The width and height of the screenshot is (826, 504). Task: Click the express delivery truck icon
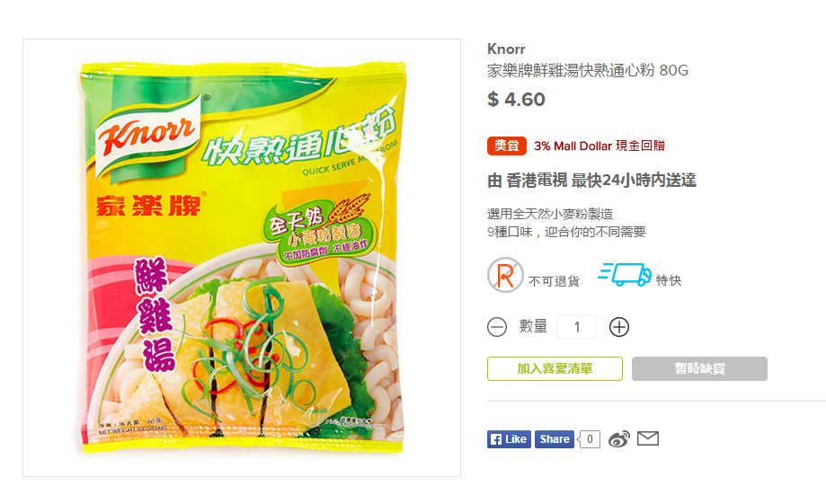tap(625, 275)
